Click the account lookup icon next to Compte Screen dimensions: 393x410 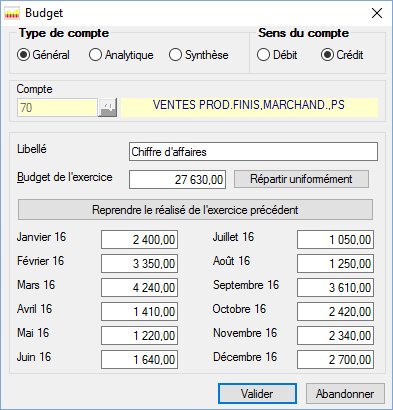[x=107, y=108]
